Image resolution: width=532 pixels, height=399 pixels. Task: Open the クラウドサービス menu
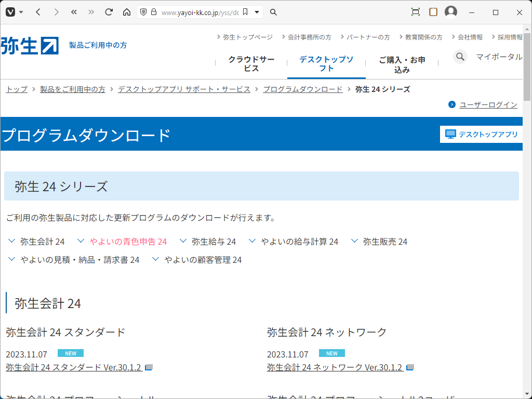click(251, 64)
